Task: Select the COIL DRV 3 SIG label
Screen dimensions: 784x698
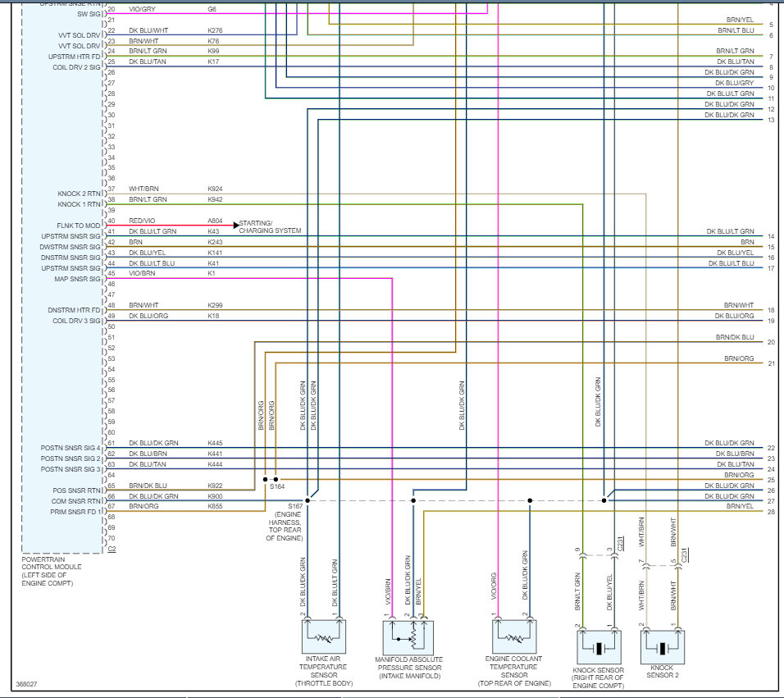Action: pyautogui.click(x=76, y=321)
